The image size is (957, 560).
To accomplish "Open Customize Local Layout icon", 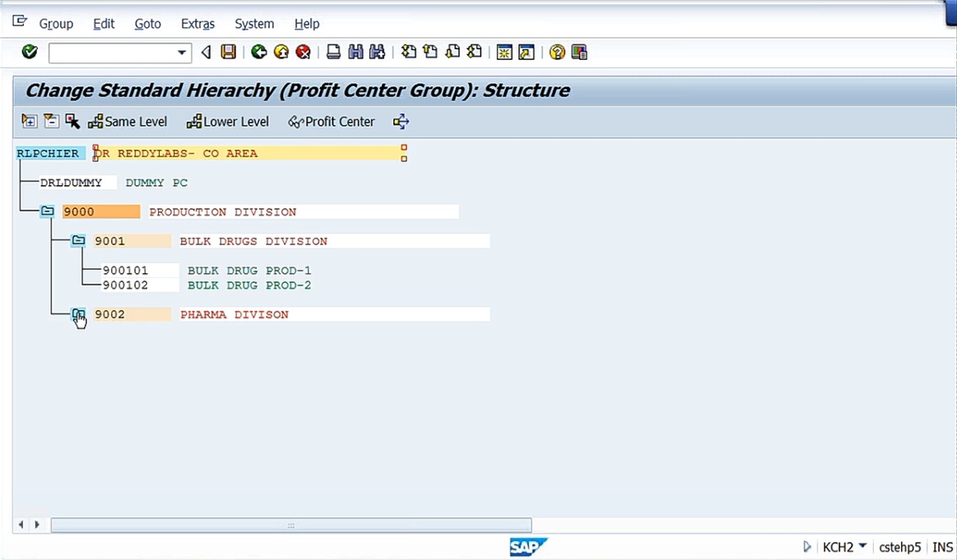I will [579, 53].
